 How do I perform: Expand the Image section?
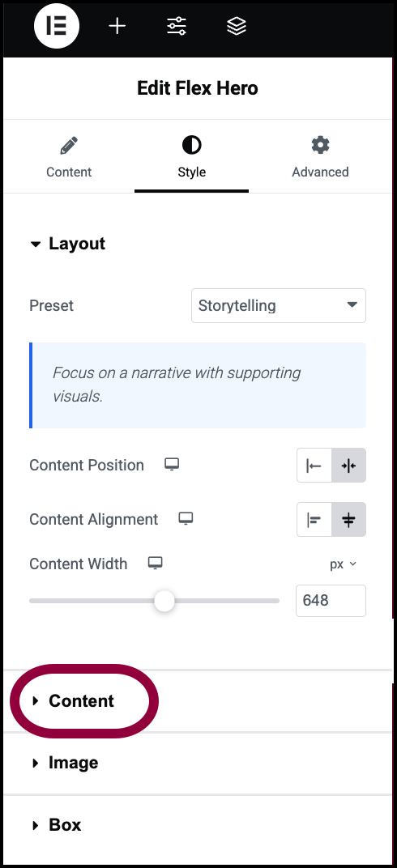click(x=73, y=763)
